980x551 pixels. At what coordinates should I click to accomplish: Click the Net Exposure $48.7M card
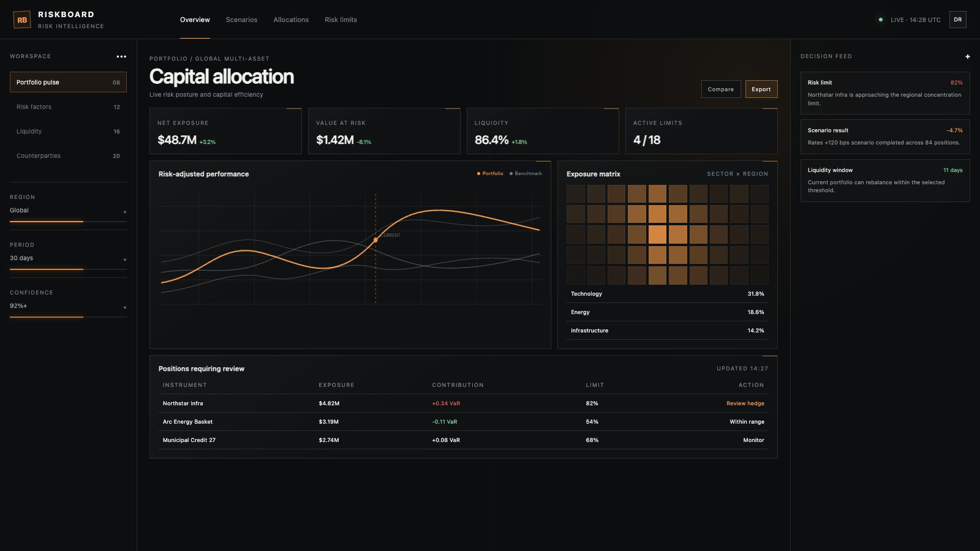click(x=225, y=131)
